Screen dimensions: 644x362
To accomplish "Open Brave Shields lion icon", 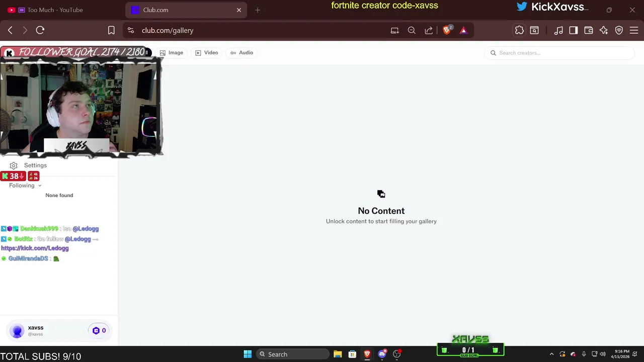I will [447, 30].
